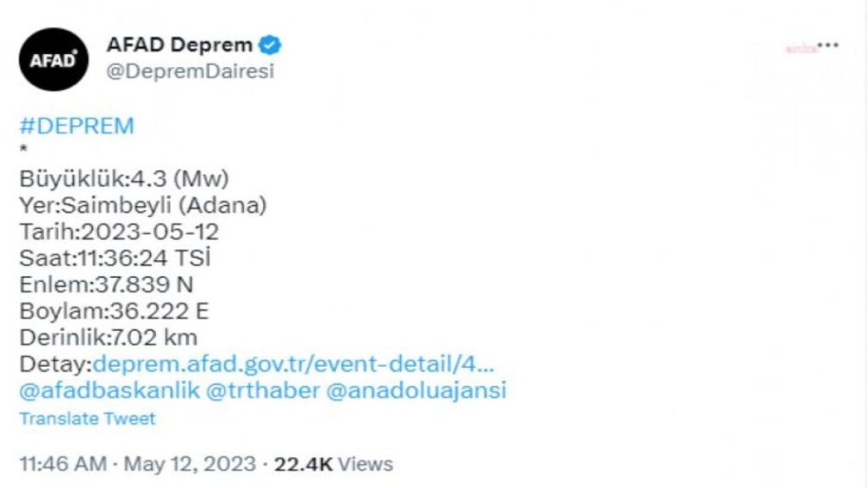The width and height of the screenshot is (868, 488).
Task: Open the AFAD Deprem display name
Action: (180, 44)
